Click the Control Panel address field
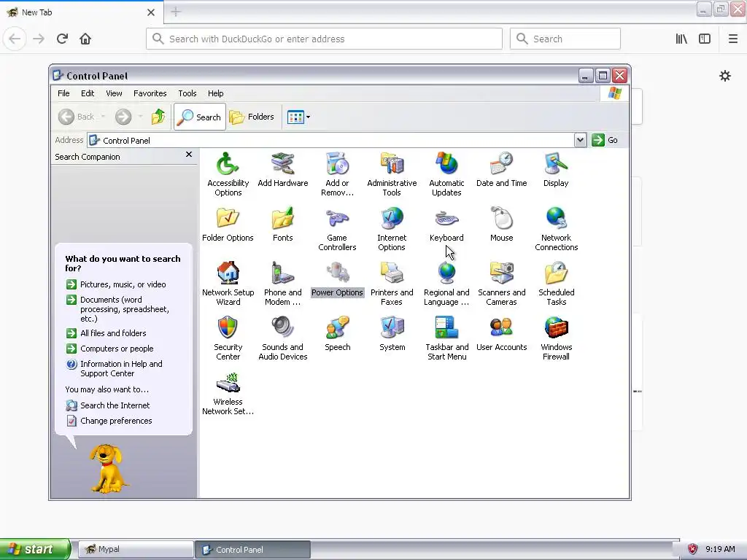The image size is (747, 560). (331, 140)
